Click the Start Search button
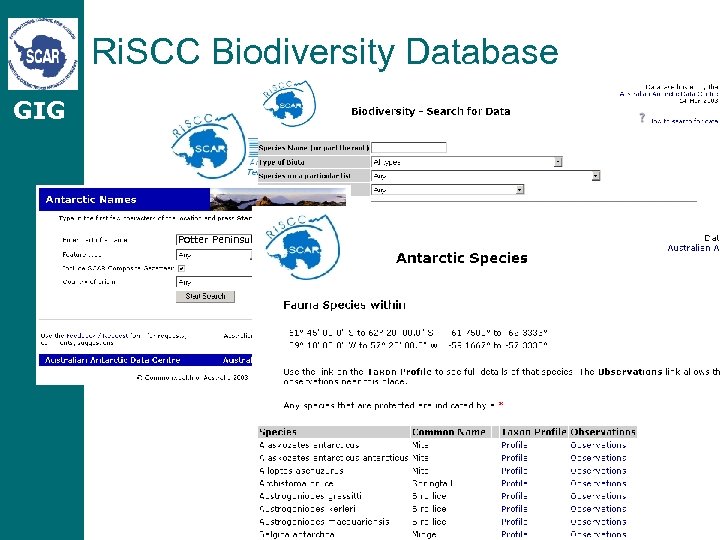 tap(205, 297)
